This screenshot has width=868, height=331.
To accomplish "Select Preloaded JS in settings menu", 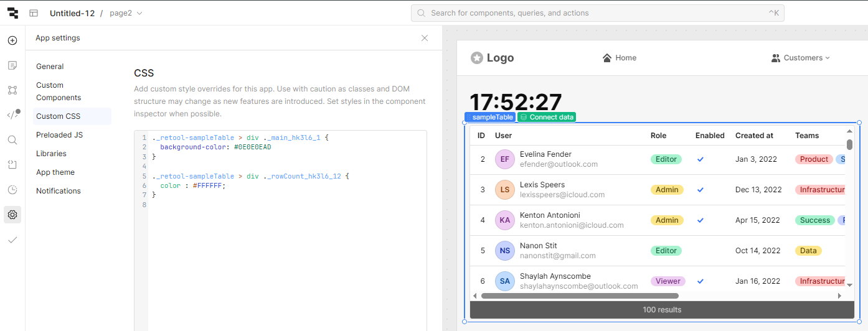I will click(x=59, y=135).
